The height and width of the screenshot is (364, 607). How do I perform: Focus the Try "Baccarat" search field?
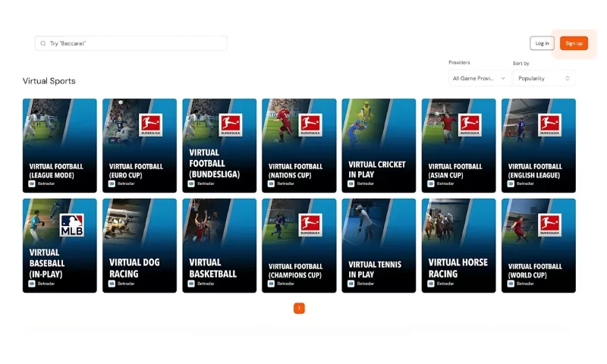coord(131,43)
